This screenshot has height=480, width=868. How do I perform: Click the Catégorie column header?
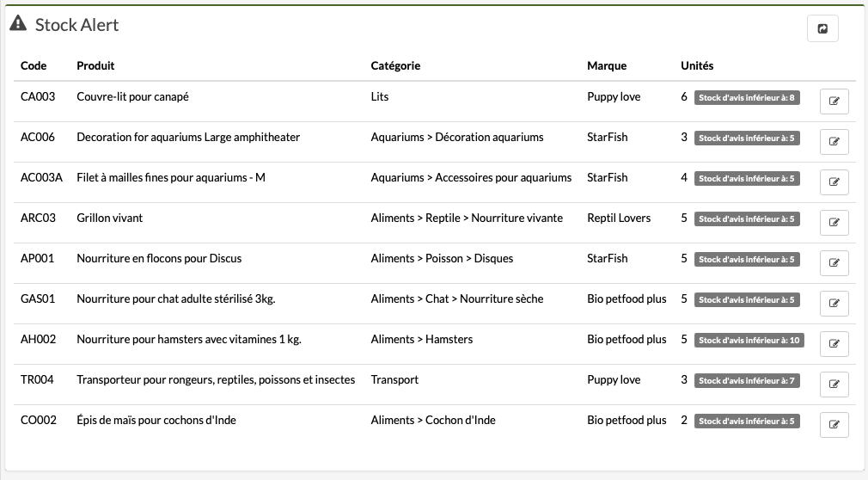tap(395, 65)
